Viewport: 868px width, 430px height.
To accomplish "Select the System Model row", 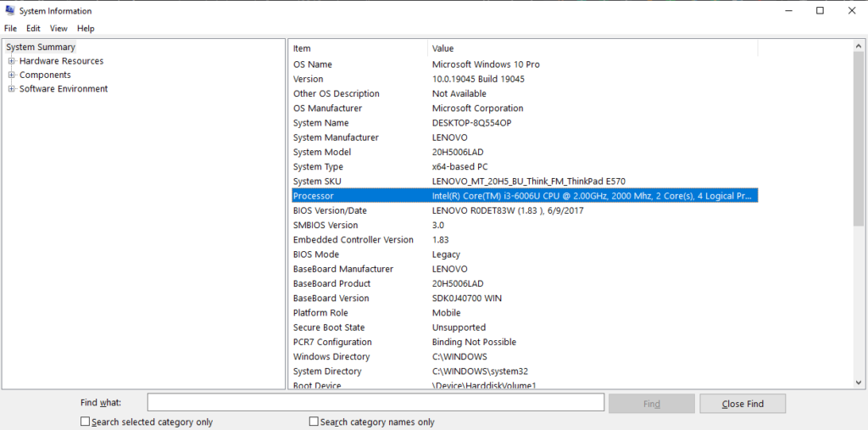I will [525, 152].
